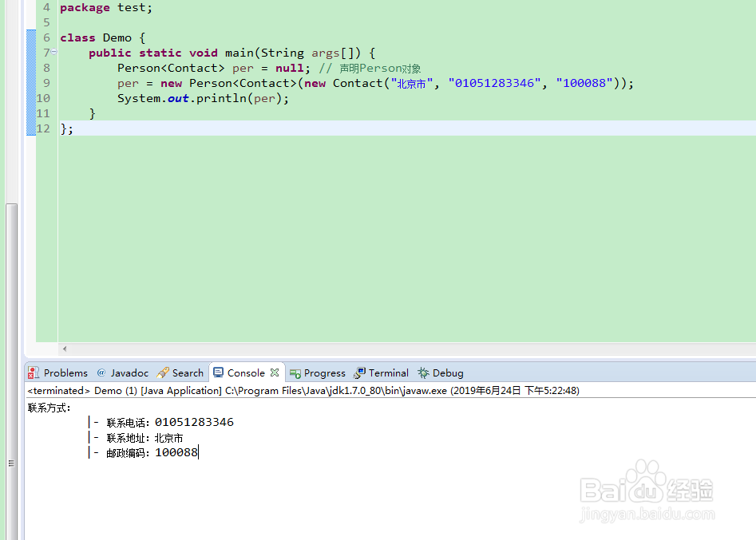Click the Console monitor icon

(x=219, y=372)
